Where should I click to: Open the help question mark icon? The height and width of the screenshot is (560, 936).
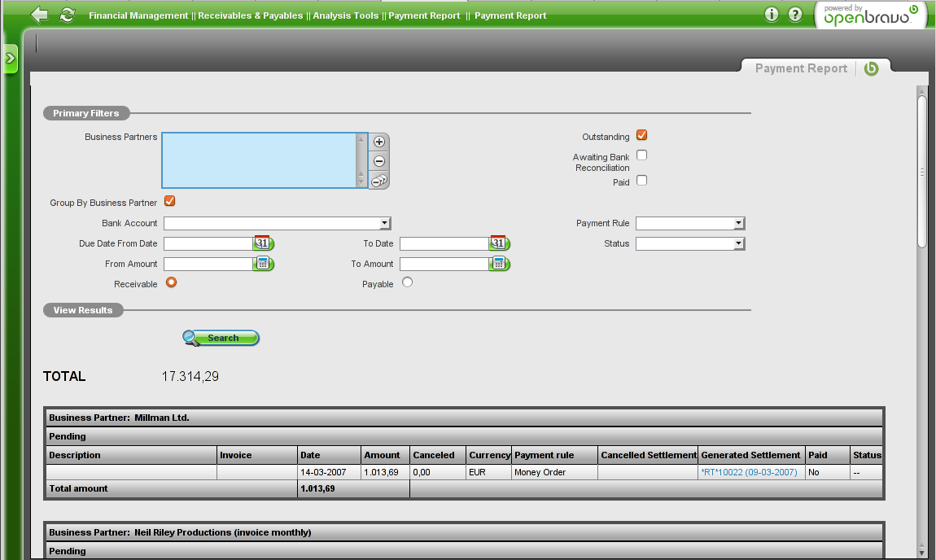point(795,15)
